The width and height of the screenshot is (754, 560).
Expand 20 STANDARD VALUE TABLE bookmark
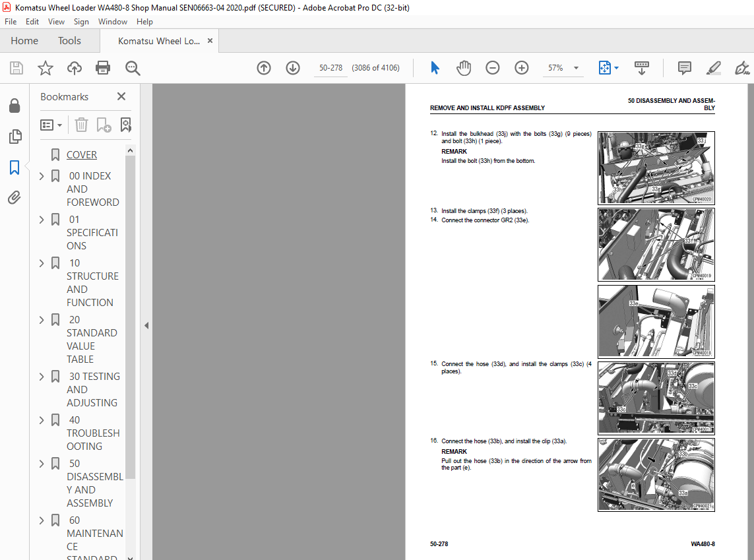coord(42,320)
